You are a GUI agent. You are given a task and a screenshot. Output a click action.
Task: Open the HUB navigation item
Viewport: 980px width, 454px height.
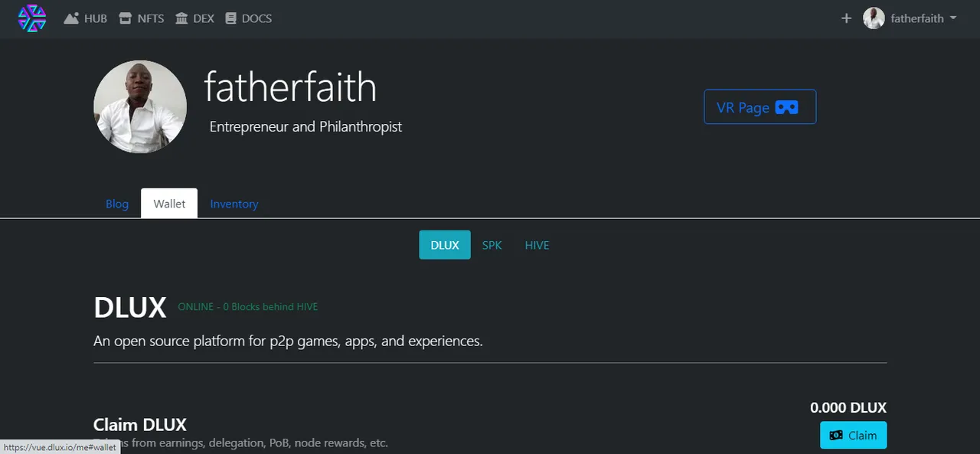tap(86, 18)
